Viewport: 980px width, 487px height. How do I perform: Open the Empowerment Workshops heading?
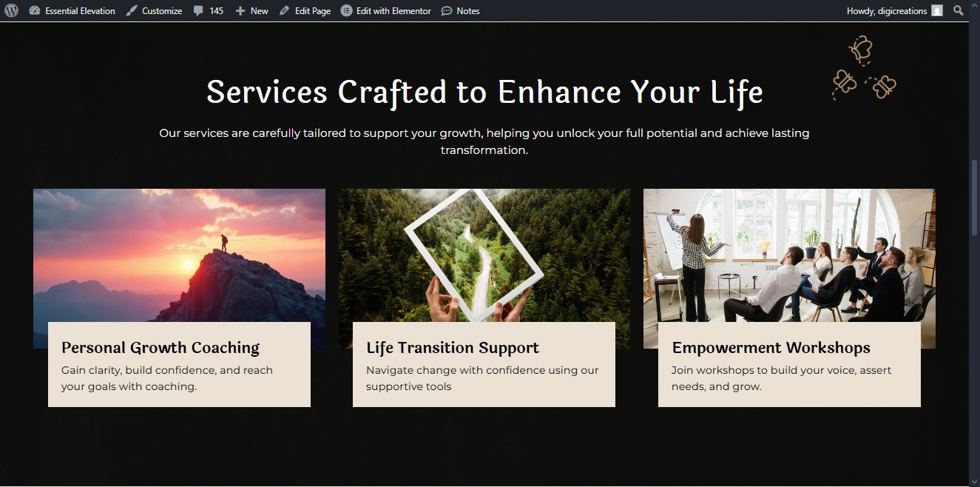click(x=771, y=348)
